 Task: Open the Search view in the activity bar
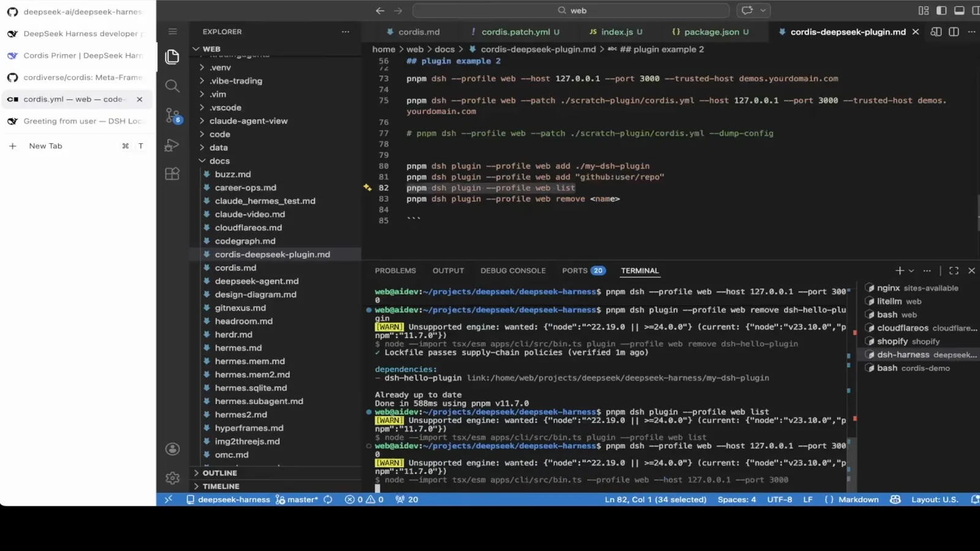point(172,86)
